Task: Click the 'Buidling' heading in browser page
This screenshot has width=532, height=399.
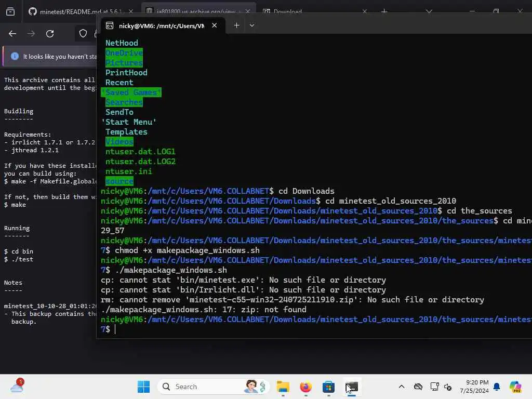Action: click(x=19, y=111)
